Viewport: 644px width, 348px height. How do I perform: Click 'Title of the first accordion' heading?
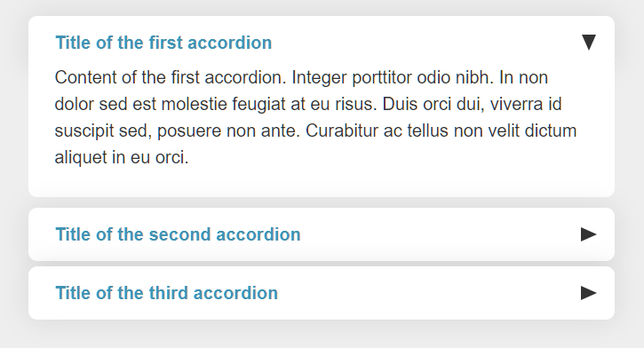click(x=163, y=43)
